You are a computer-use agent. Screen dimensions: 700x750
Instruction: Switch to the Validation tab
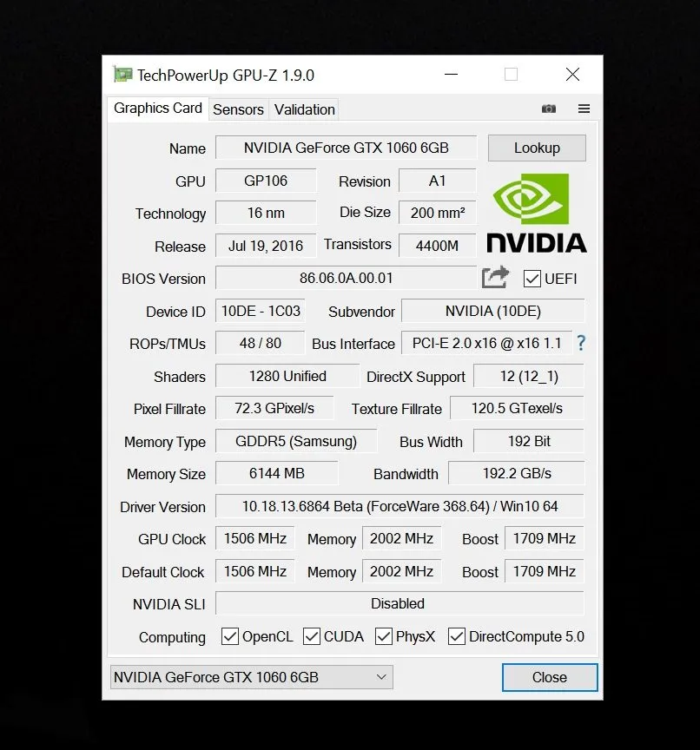click(x=304, y=109)
